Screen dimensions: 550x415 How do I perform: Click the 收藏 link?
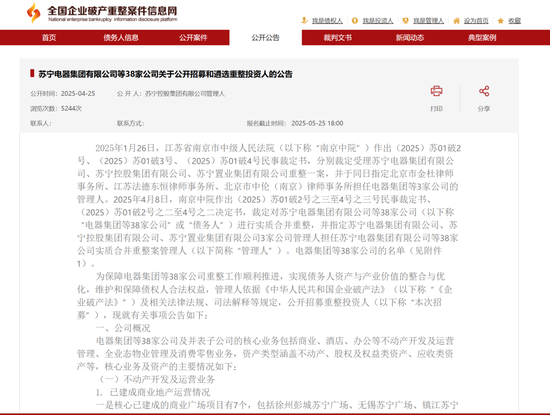[x=515, y=21]
